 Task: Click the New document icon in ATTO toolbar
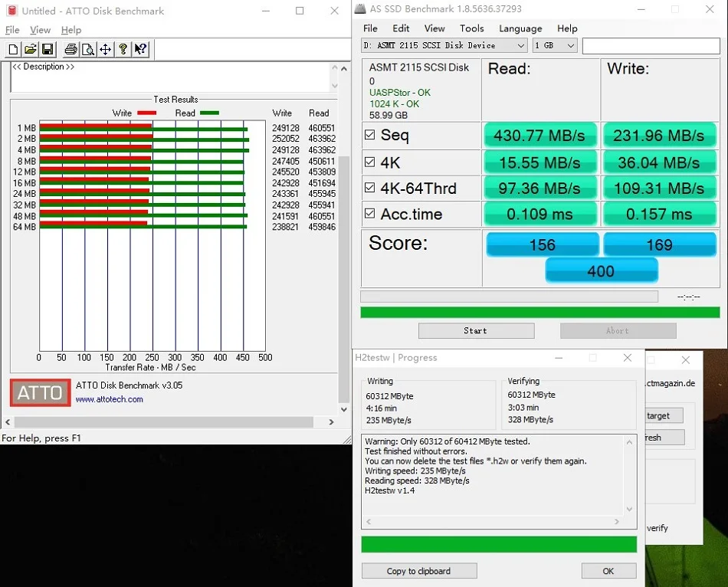click(14, 49)
